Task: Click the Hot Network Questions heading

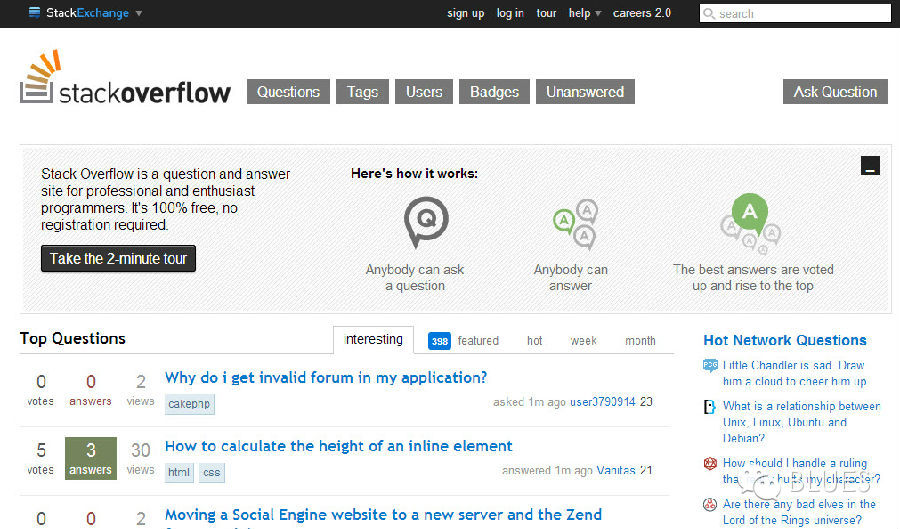Action: coord(785,340)
